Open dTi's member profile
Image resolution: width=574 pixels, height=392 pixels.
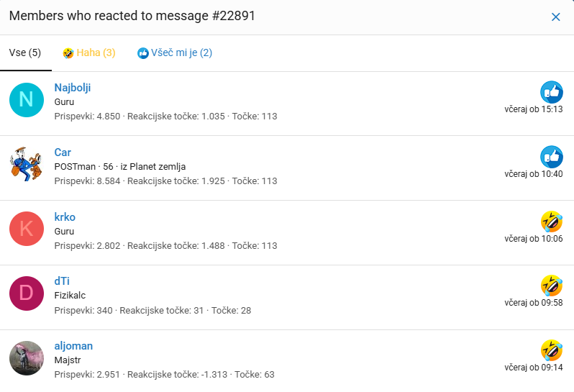[62, 281]
